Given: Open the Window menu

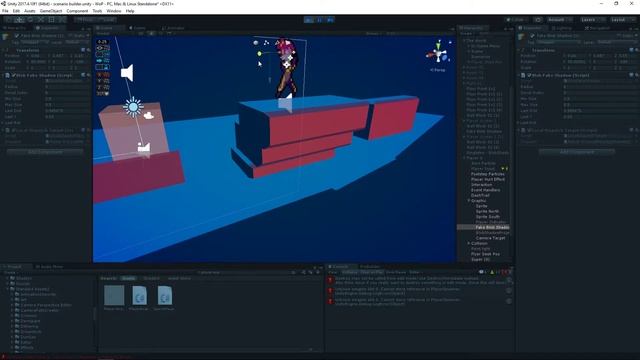Looking at the screenshot, I should (x=113, y=11).
